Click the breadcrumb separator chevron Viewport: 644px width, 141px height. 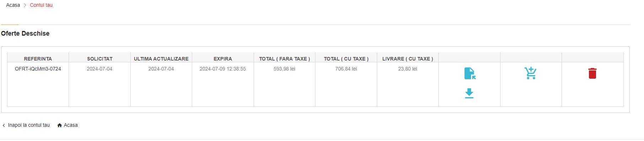click(25, 5)
